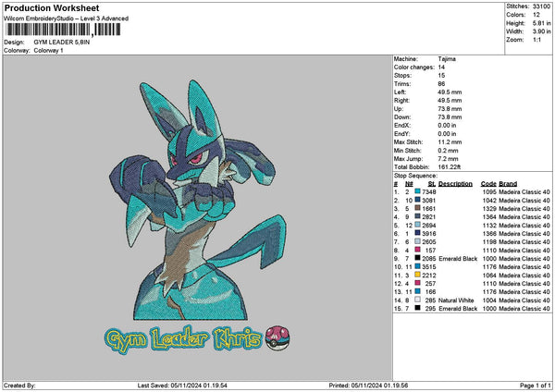
Task: Click the teal swatch for stop 1 (7348 stitches)
Action: [418, 191]
